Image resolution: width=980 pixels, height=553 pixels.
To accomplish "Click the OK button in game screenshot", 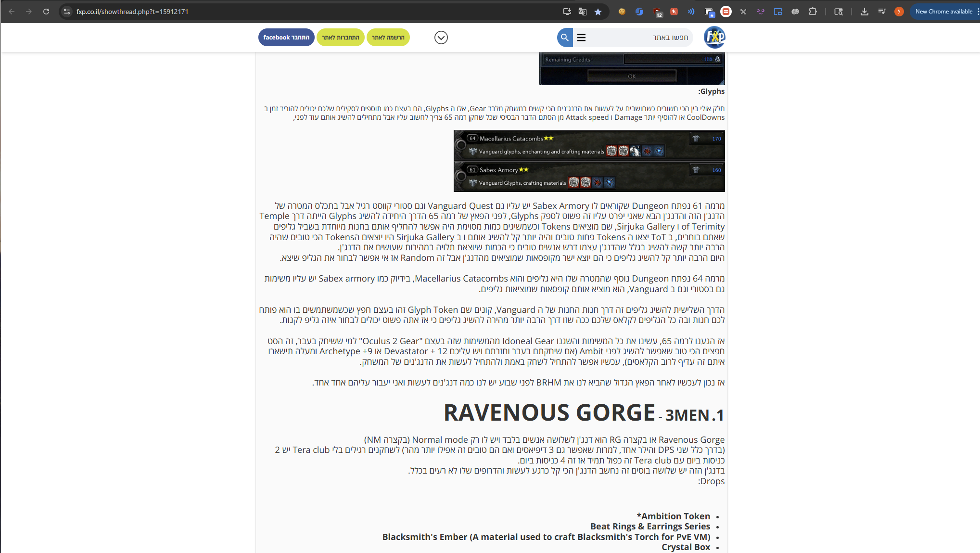I will coord(632,76).
